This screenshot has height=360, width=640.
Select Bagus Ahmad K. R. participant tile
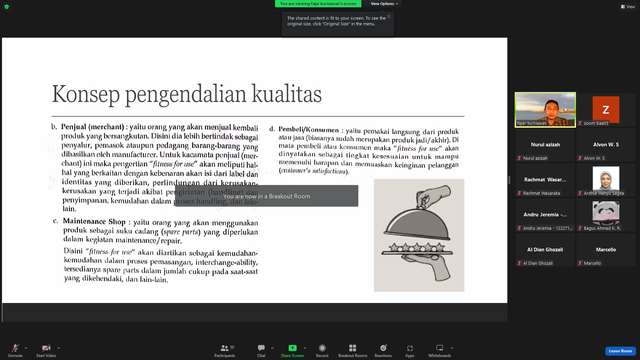tap(606, 215)
